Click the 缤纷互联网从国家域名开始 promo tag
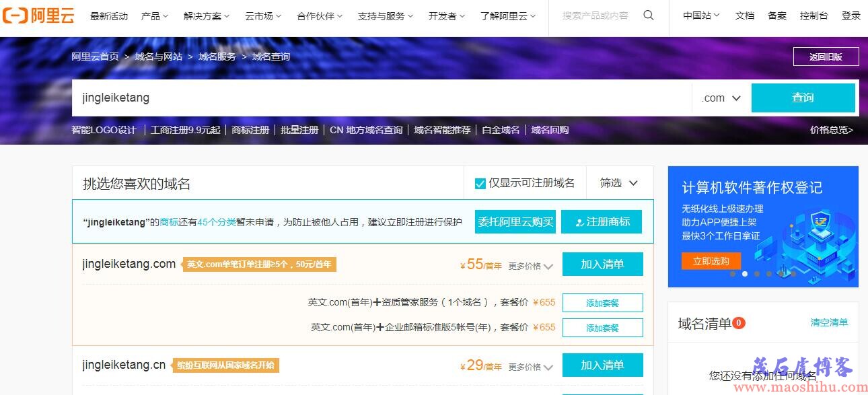Image resolution: width=868 pixels, height=395 pixels. 226,365
